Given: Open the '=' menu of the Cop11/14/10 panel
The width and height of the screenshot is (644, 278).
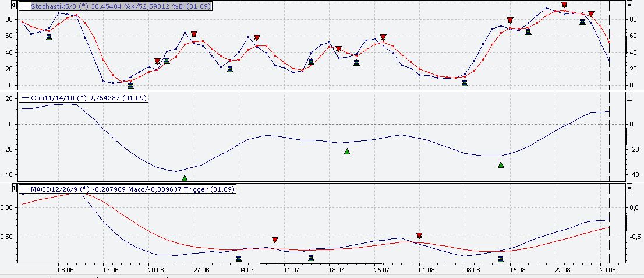Looking at the screenshot, I should pos(629,97).
